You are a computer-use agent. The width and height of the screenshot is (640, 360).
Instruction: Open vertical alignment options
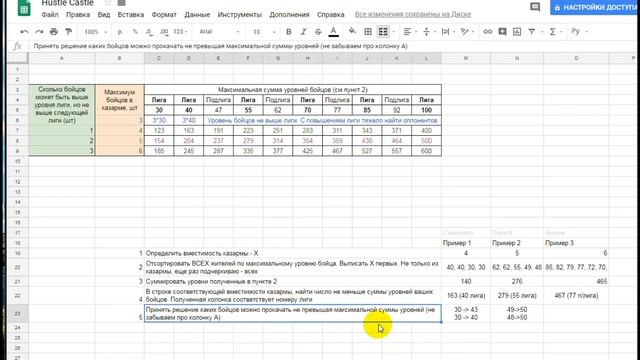pyautogui.click(x=426, y=32)
